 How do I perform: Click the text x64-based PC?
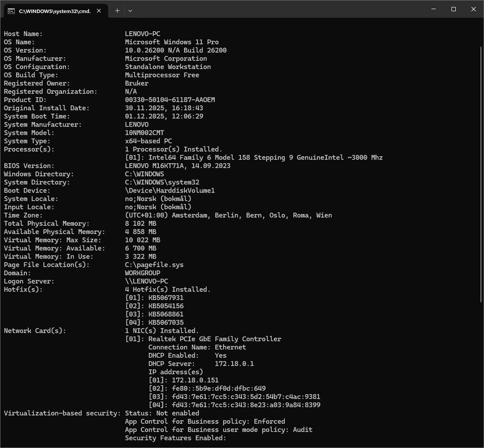point(148,141)
